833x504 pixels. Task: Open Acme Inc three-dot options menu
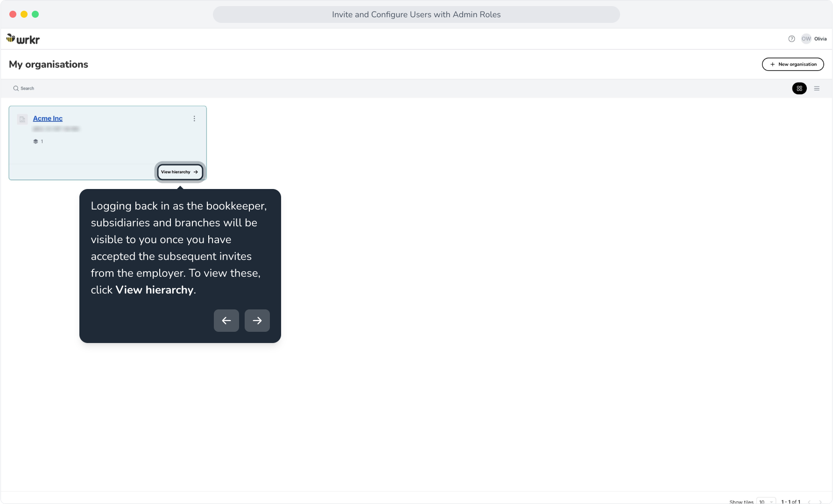194,119
